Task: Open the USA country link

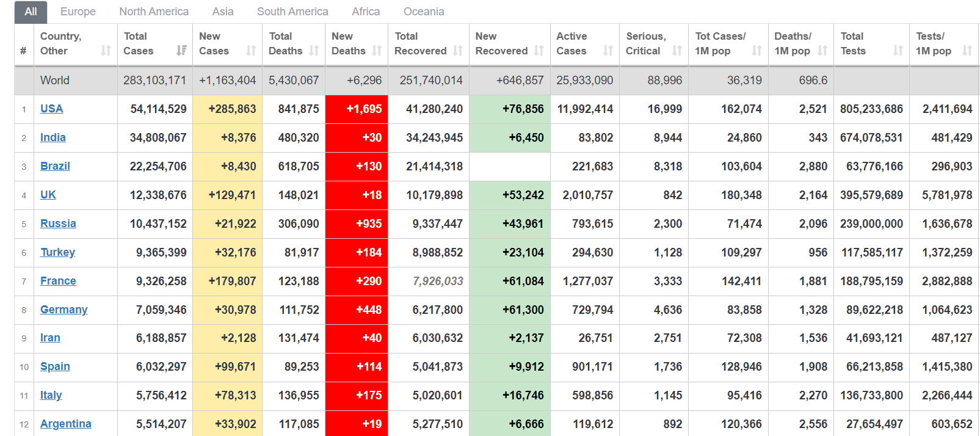Action: point(51,109)
